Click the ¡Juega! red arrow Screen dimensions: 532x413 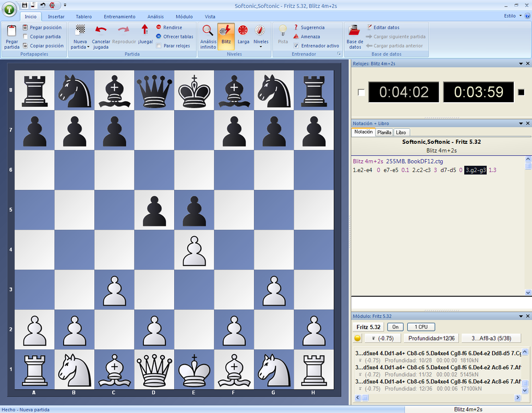click(145, 30)
